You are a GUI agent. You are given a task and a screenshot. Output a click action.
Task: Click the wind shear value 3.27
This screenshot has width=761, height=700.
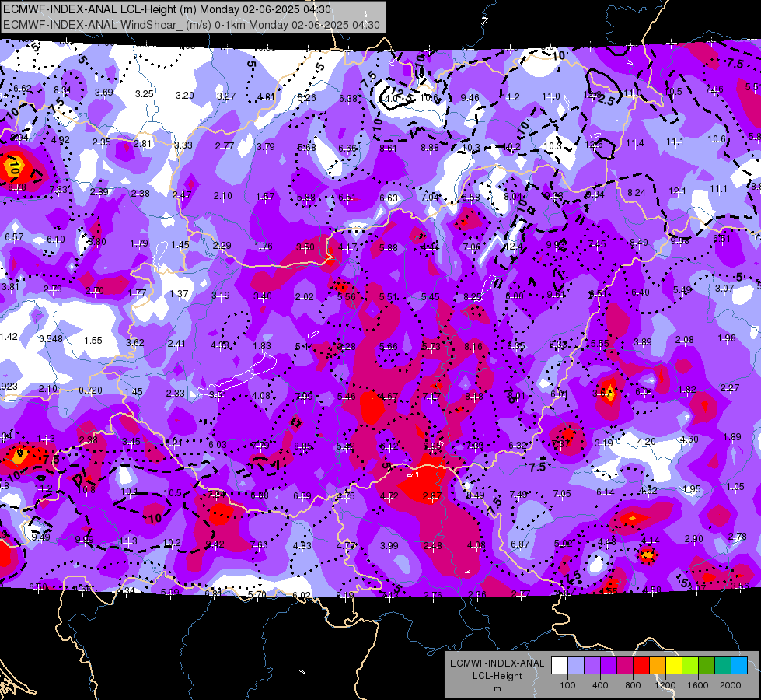click(x=226, y=96)
